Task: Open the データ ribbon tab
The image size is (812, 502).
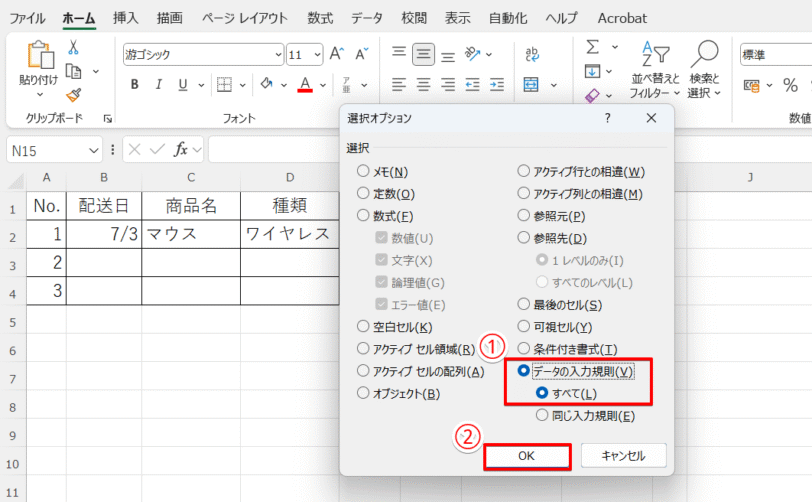Action: click(367, 18)
